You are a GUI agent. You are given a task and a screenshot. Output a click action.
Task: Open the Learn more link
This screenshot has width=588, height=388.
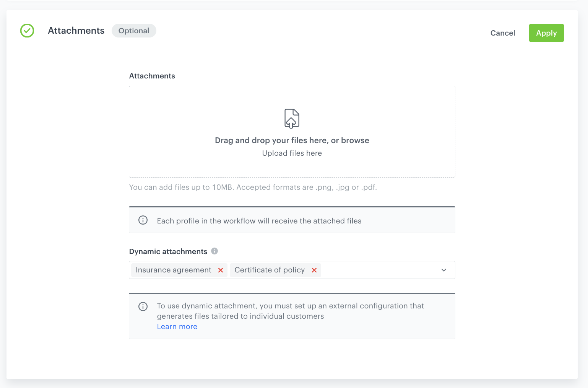[177, 327]
